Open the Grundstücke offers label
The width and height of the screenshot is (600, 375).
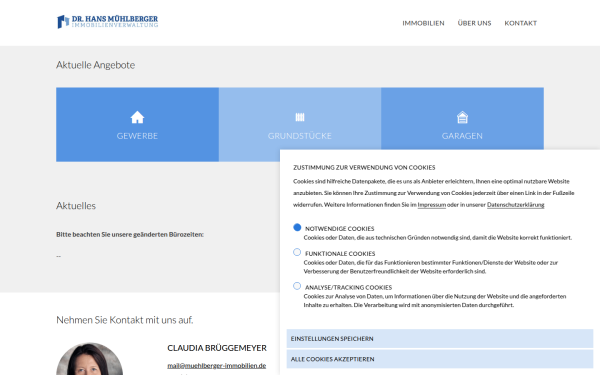(300, 136)
